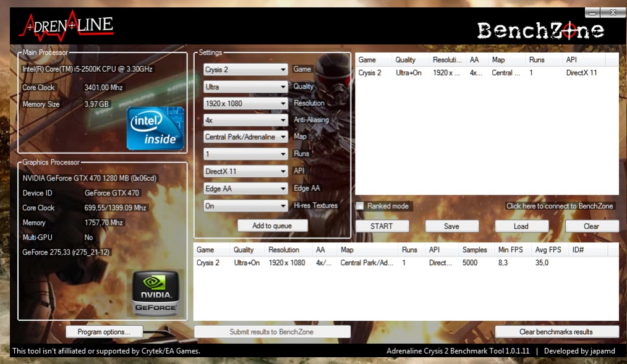
Task: Click the Add to queue button
Action: click(x=272, y=226)
